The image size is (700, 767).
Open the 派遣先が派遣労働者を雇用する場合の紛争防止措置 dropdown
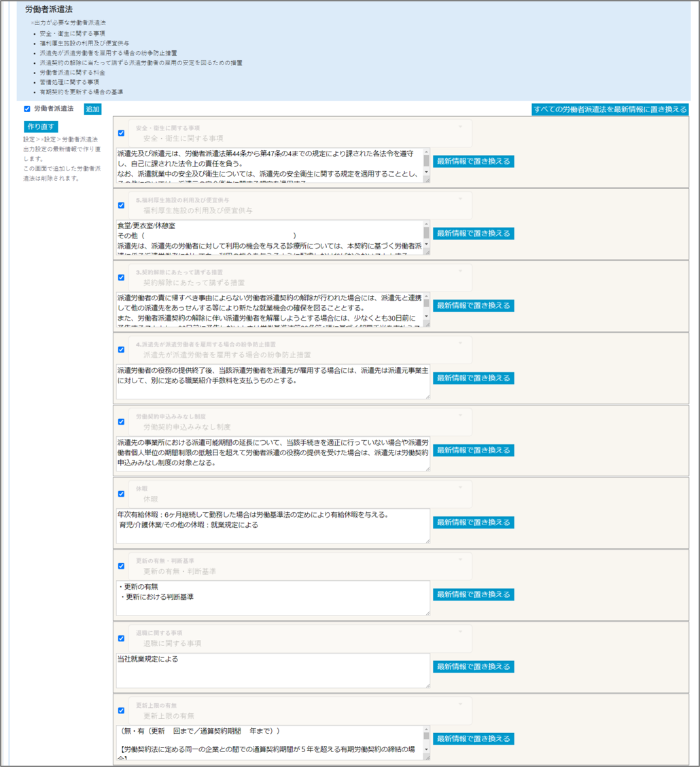300,350
